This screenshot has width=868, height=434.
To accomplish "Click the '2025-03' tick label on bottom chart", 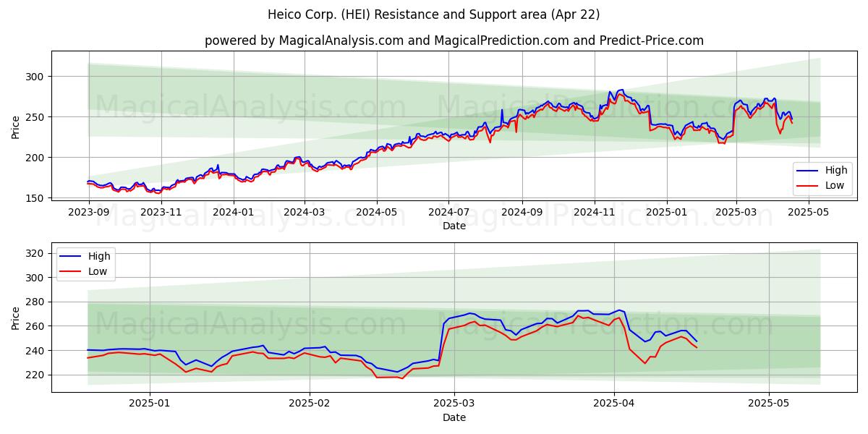I will [454, 404].
